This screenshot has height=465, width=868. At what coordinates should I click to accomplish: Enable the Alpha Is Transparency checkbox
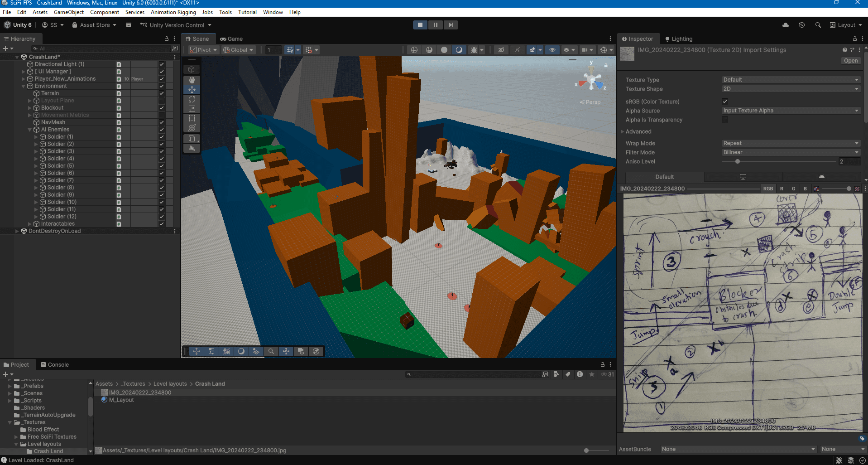click(725, 120)
